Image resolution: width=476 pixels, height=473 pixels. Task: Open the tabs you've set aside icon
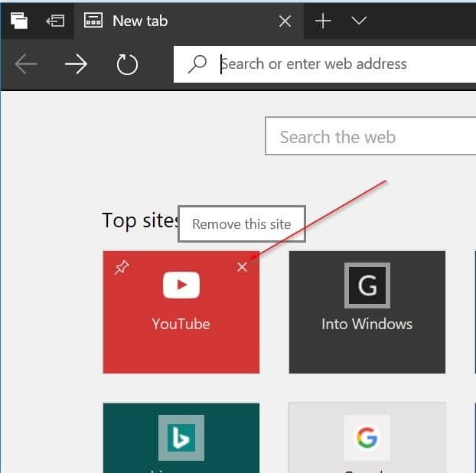(19, 21)
